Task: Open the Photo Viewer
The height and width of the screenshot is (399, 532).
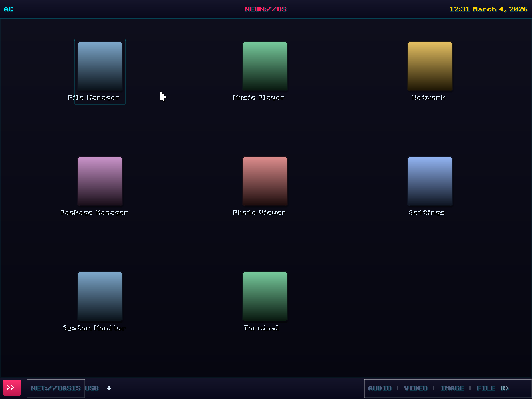Action: pos(265,181)
